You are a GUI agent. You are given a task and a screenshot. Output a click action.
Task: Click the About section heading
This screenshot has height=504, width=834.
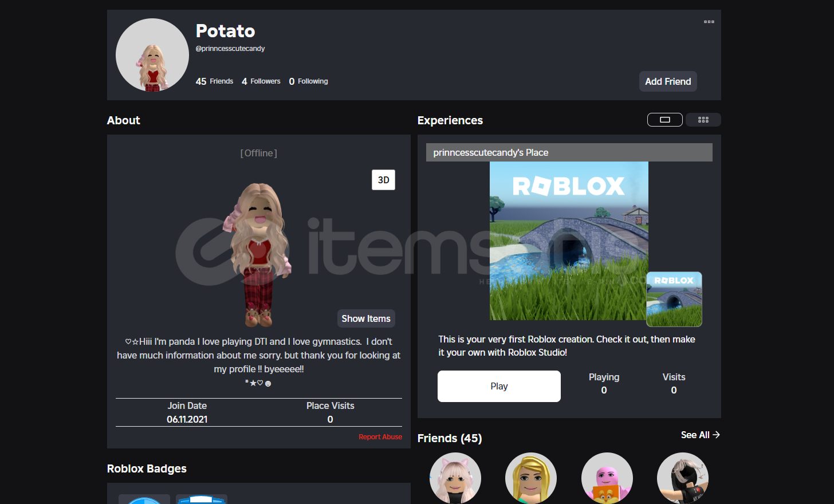tap(124, 120)
